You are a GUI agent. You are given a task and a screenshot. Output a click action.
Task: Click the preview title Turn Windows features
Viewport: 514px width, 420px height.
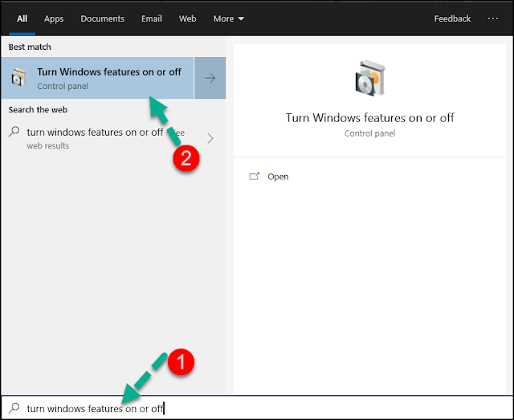tap(369, 118)
